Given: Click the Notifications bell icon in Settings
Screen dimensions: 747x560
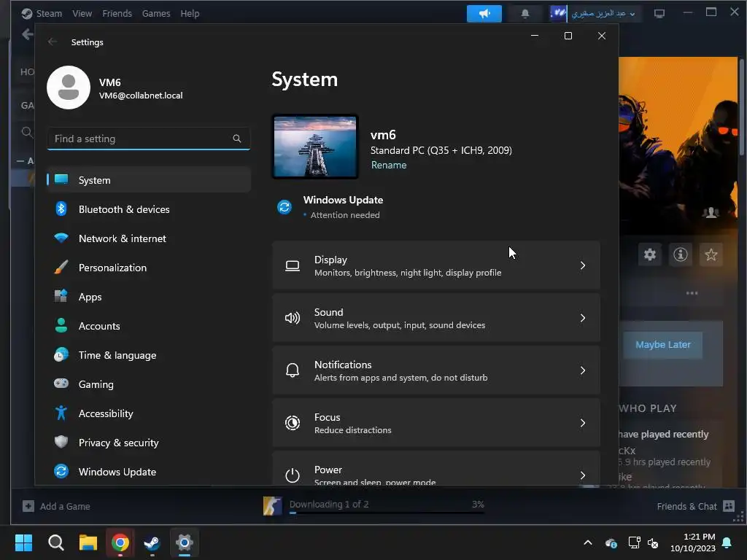Looking at the screenshot, I should [x=293, y=370].
